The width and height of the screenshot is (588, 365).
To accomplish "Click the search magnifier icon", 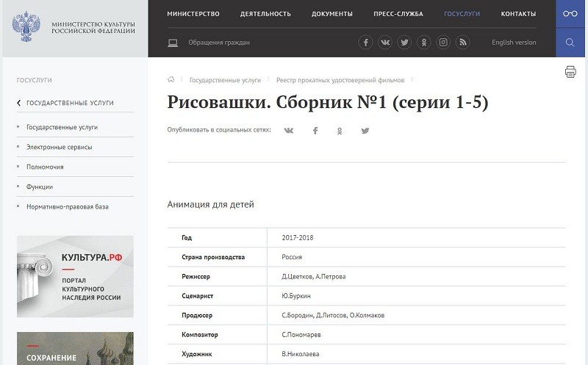I will (x=570, y=43).
